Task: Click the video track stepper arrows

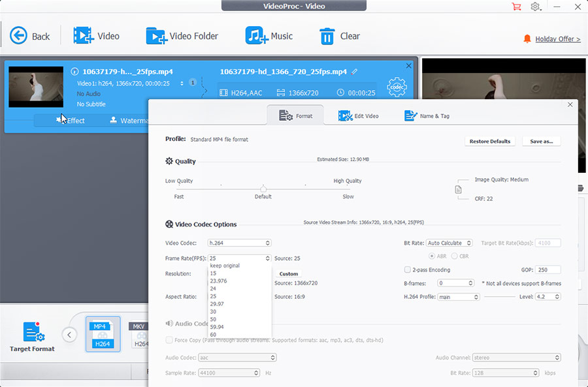Action: [x=182, y=83]
